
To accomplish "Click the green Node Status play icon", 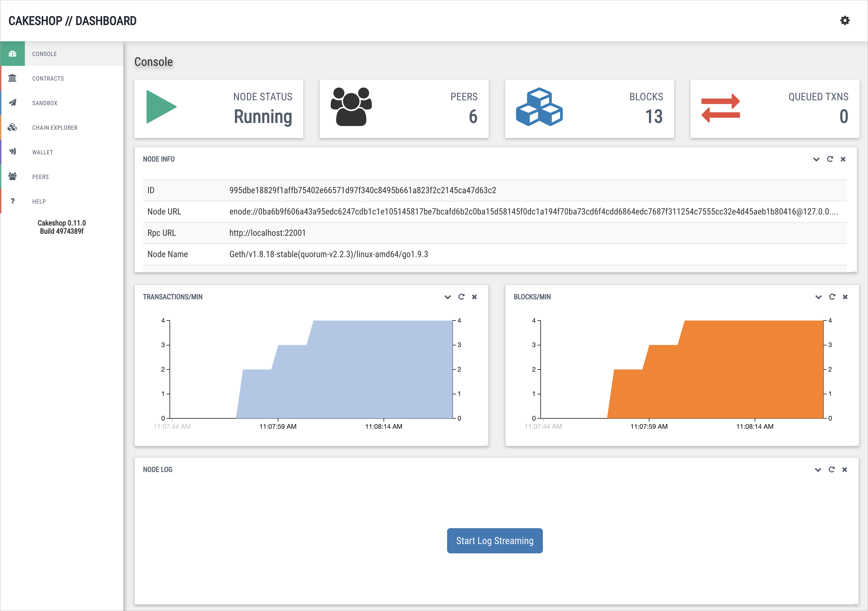I will [x=161, y=107].
